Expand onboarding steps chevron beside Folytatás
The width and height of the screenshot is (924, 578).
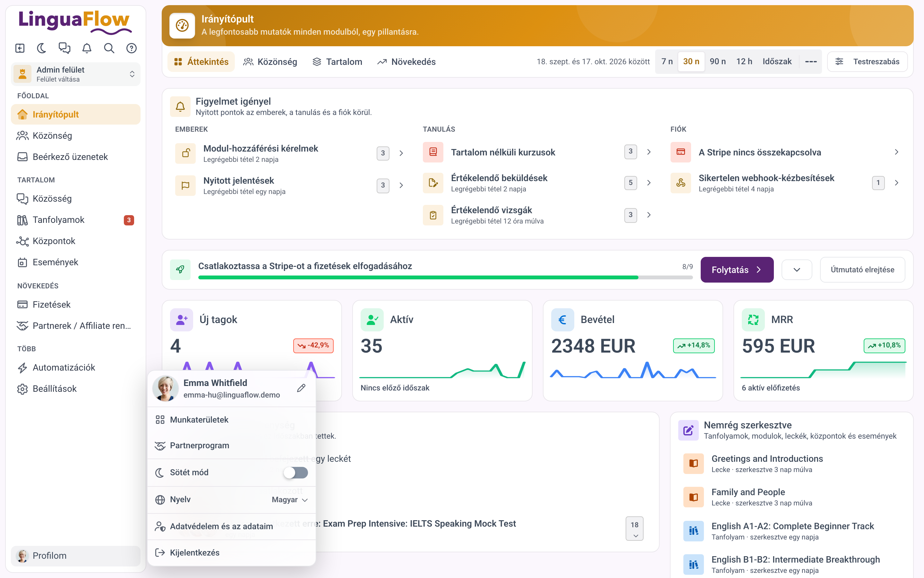click(x=797, y=270)
